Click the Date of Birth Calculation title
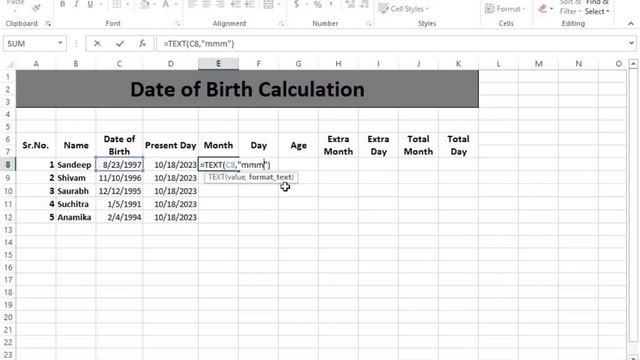 coord(247,89)
